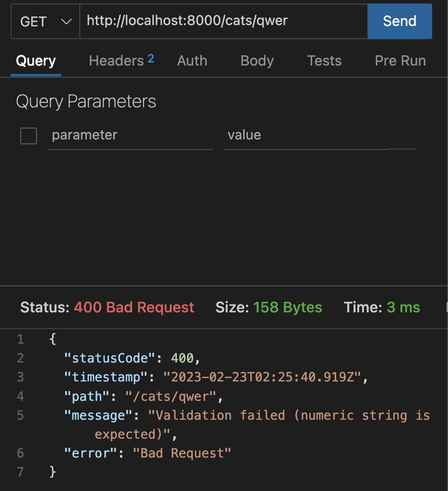Click the 158 Bytes size value
Screen dimensions: 448x491
click(x=288, y=307)
